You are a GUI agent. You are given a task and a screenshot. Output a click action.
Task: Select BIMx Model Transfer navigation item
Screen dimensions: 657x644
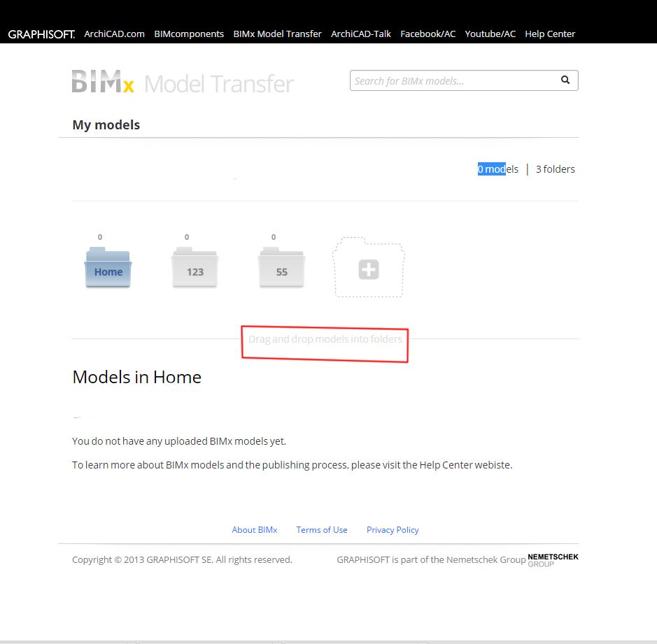[x=277, y=34]
